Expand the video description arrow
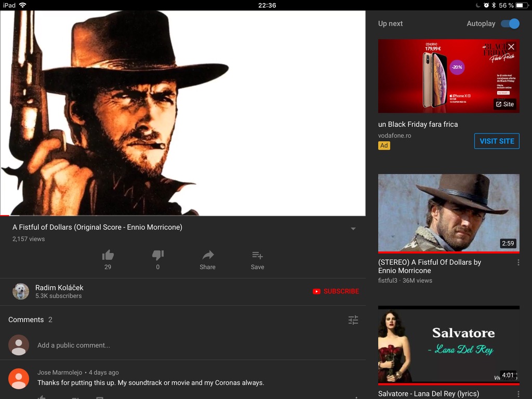This screenshot has height=399, width=532. [x=353, y=229]
